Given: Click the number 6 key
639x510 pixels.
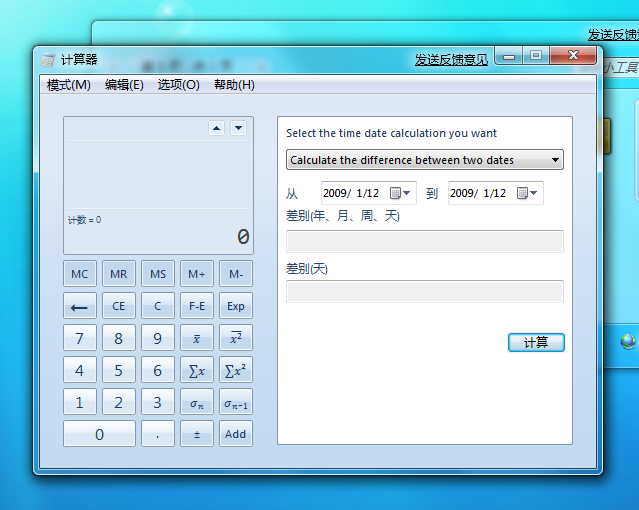Looking at the screenshot, I should (158, 370).
